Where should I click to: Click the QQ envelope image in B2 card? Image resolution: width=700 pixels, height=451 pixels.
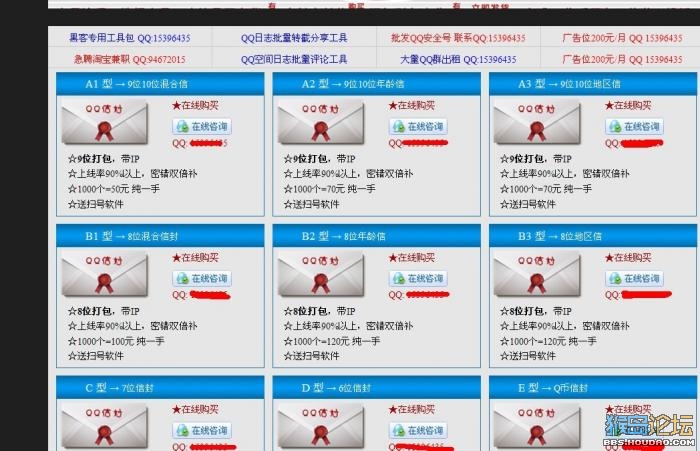point(321,274)
